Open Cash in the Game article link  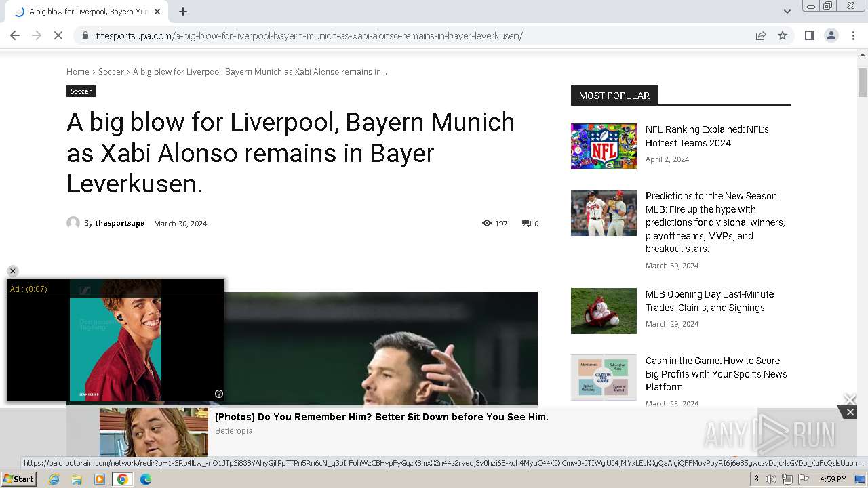click(716, 374)
